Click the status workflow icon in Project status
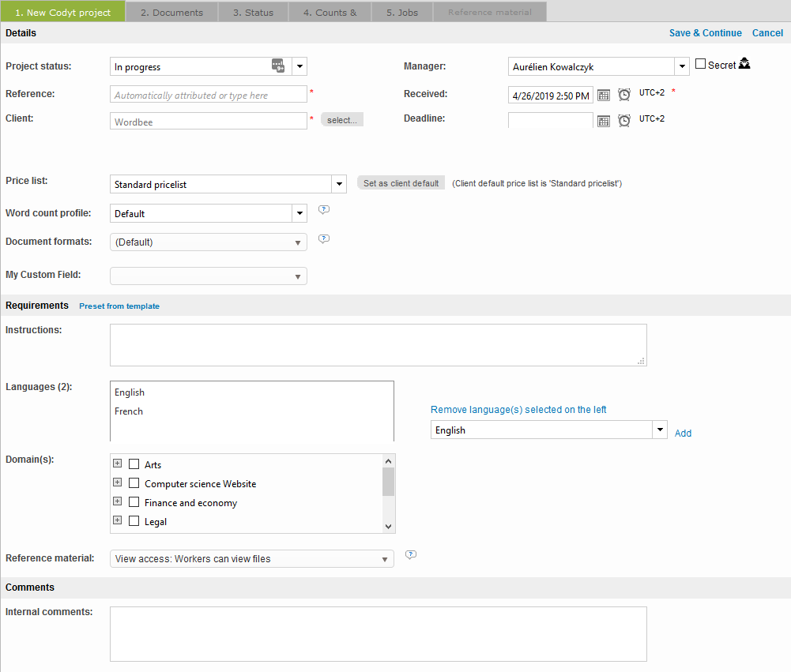Viewport: 791px width, 672px height. tap(278, 66)
